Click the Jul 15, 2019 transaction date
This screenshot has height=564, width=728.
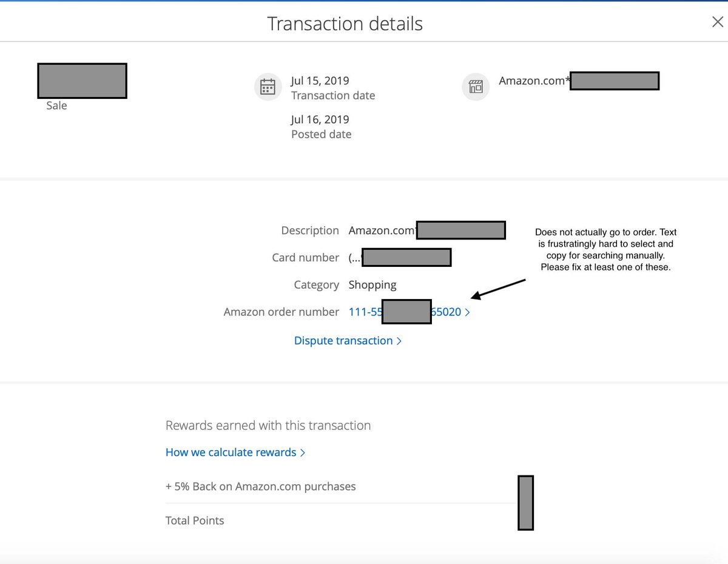(320, 81)
